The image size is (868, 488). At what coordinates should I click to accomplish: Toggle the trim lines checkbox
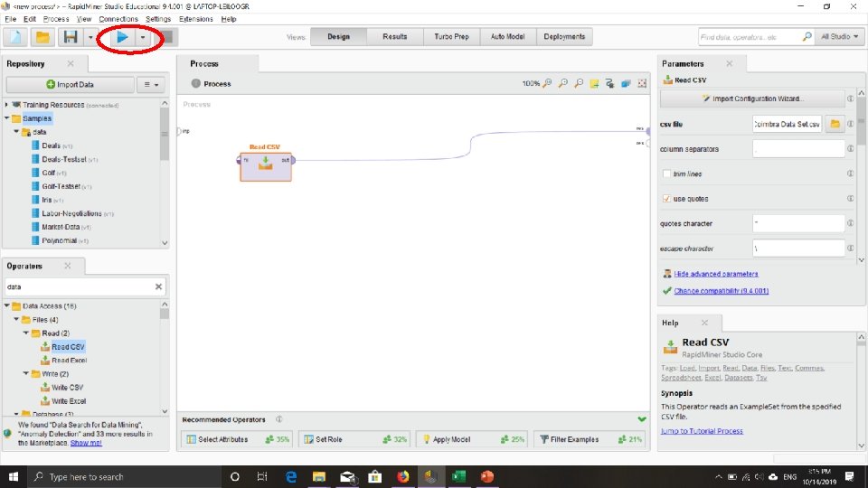(666, 174)
